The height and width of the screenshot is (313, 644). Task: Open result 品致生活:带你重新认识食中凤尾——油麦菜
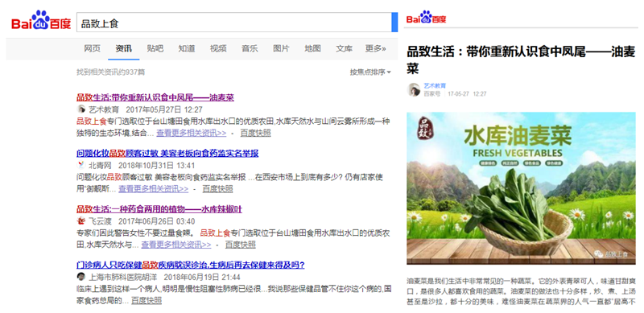[x=155, y=97]
